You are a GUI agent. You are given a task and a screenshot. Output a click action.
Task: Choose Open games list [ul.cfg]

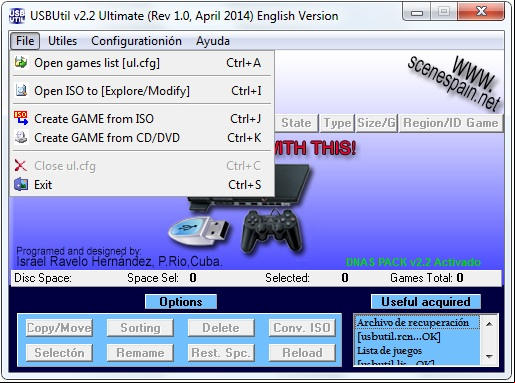142,63
